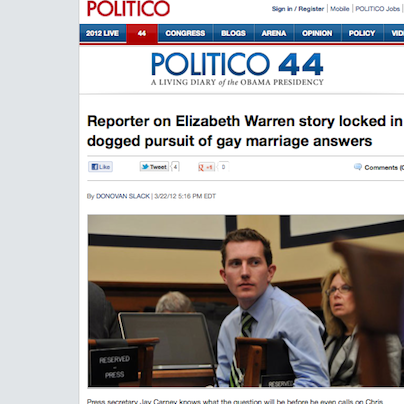
Task: Open the OPINION section
Action: tap(317, 33)
